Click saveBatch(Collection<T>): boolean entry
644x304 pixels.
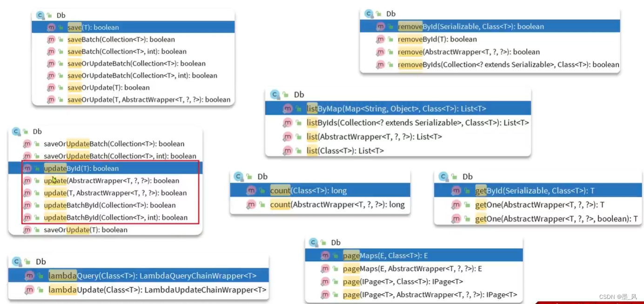click(121, 40)
